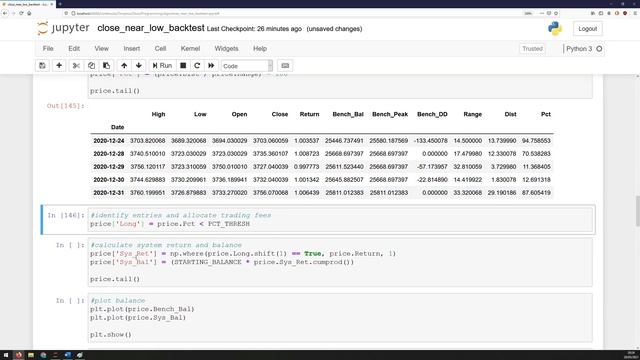The image size is (640, 360).
Task: Open the Edit menu
Action: point(74,49)
